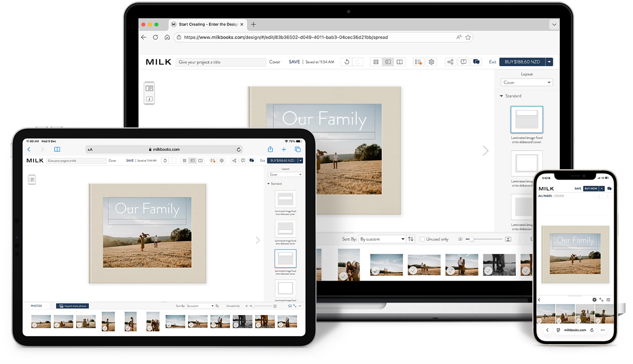Switch to the COVER tab on the phone screen
633x364 pixels.
[560, 195]
